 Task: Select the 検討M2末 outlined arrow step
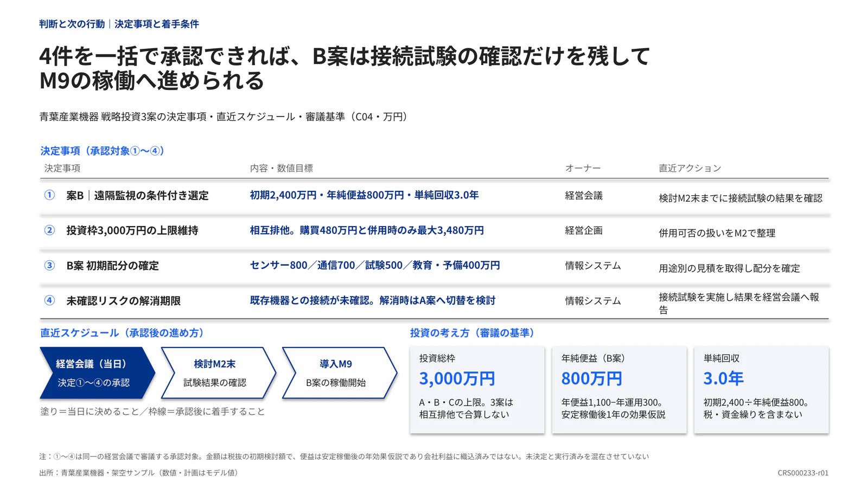[219, 373]
